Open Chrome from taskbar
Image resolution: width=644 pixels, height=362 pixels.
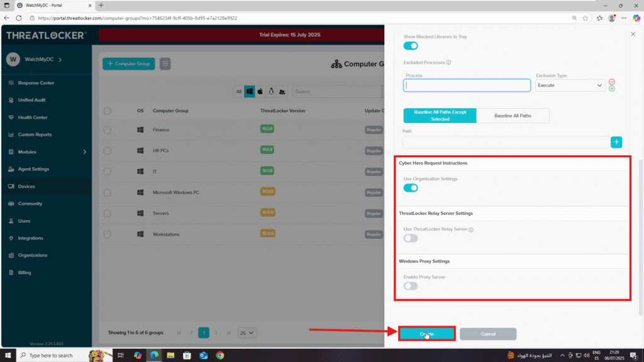[220, 356]
